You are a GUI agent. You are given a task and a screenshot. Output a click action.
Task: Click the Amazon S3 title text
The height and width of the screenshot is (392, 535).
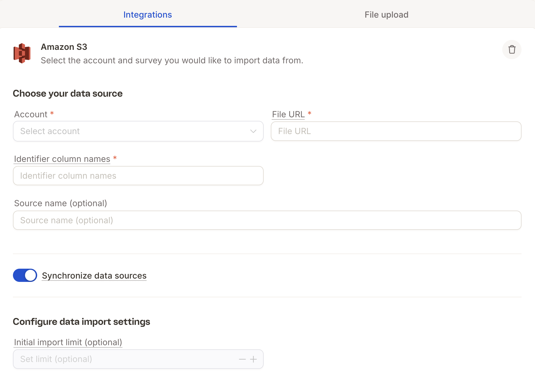(x=64, y=47)
